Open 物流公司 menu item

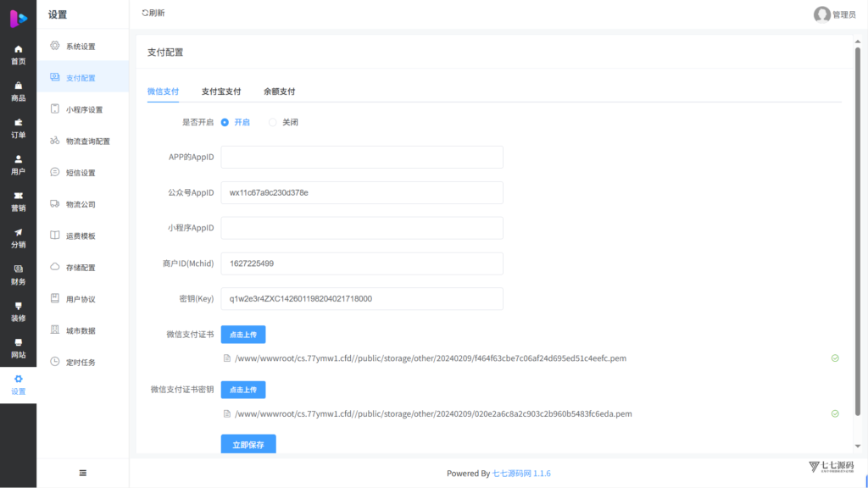tap(83, 204)
